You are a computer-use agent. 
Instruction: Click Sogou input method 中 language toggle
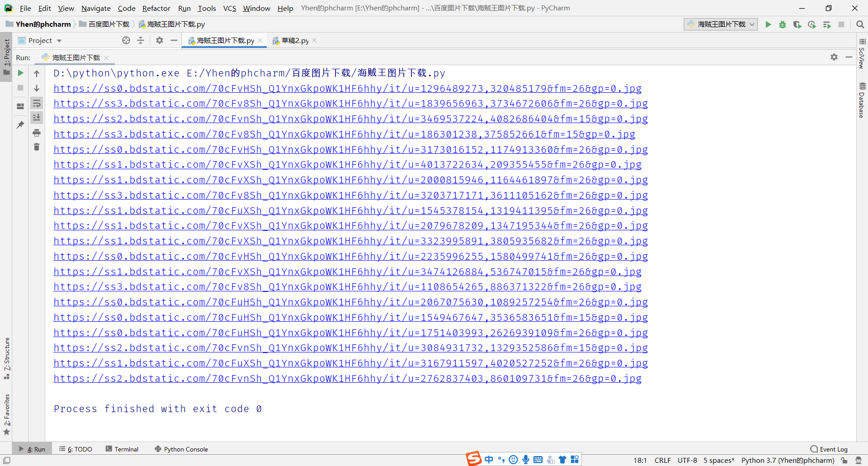pyautogui.click(x=489, y=460)
